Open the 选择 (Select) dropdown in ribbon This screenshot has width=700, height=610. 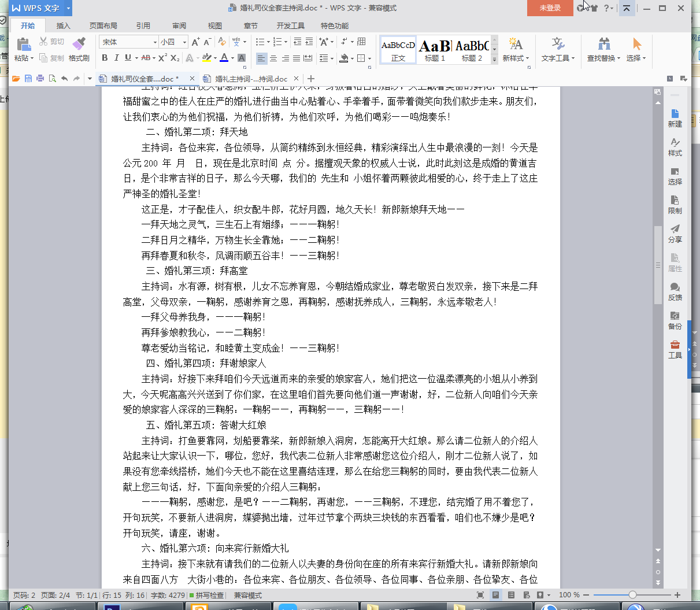(x=636, y=58)
